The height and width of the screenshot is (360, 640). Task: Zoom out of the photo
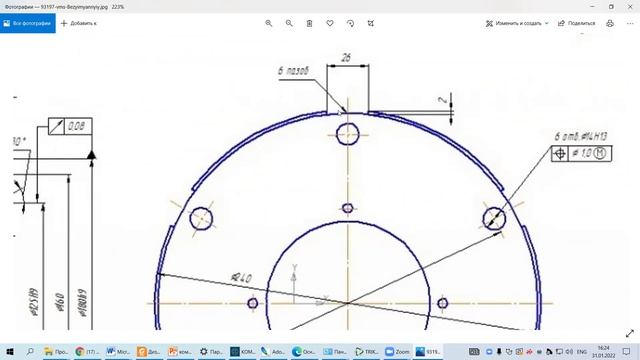click(289, 23)
